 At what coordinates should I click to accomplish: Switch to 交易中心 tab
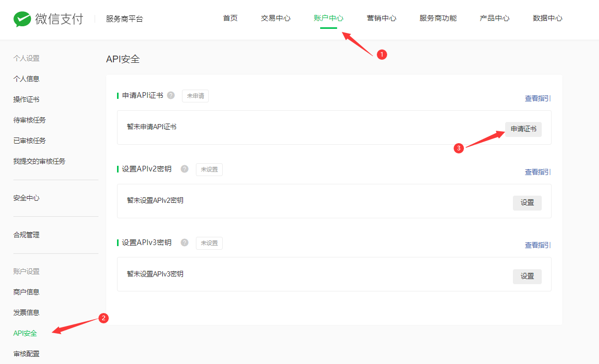click(x=276, y=19)
